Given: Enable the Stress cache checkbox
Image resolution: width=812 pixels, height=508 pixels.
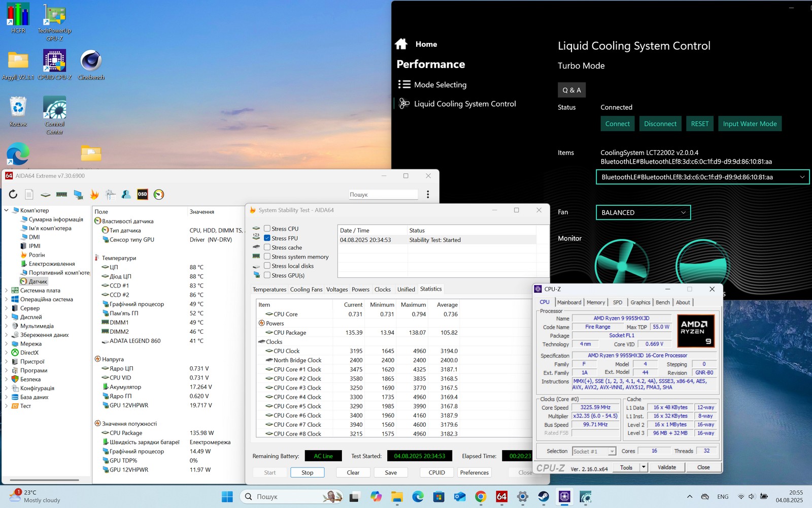Looking at the screenshot, I should coord(267,247).
